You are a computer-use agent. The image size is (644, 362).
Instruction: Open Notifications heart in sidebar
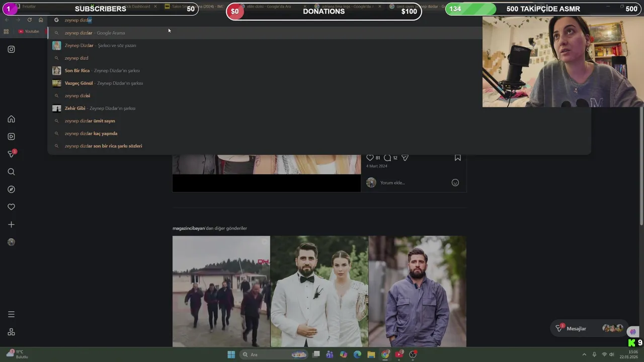tap(11, 207)
